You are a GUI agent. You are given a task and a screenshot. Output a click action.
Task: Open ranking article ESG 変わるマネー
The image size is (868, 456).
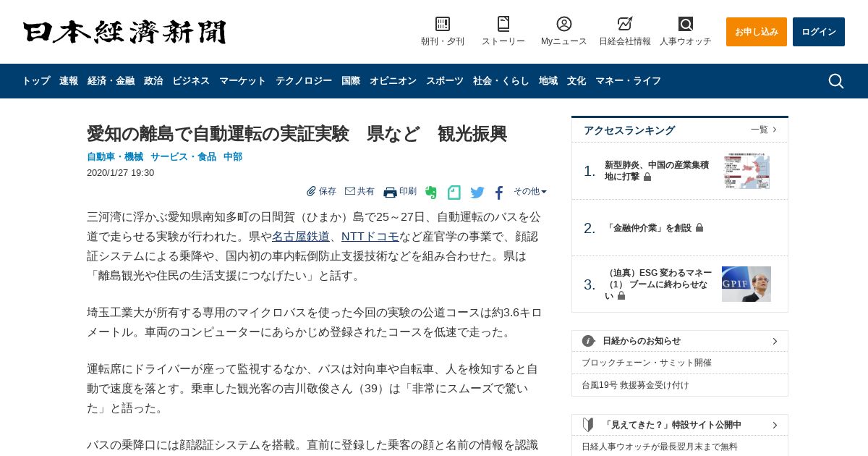coord(658,284)
